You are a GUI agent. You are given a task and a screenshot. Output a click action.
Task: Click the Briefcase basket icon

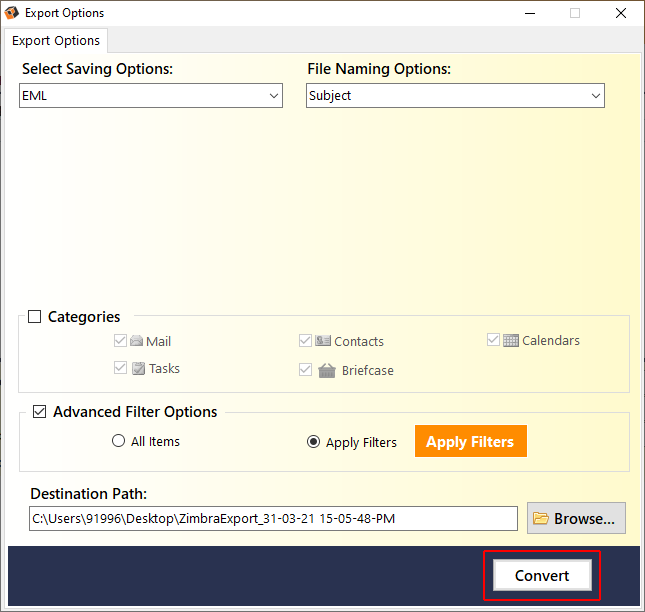(327, 371)
